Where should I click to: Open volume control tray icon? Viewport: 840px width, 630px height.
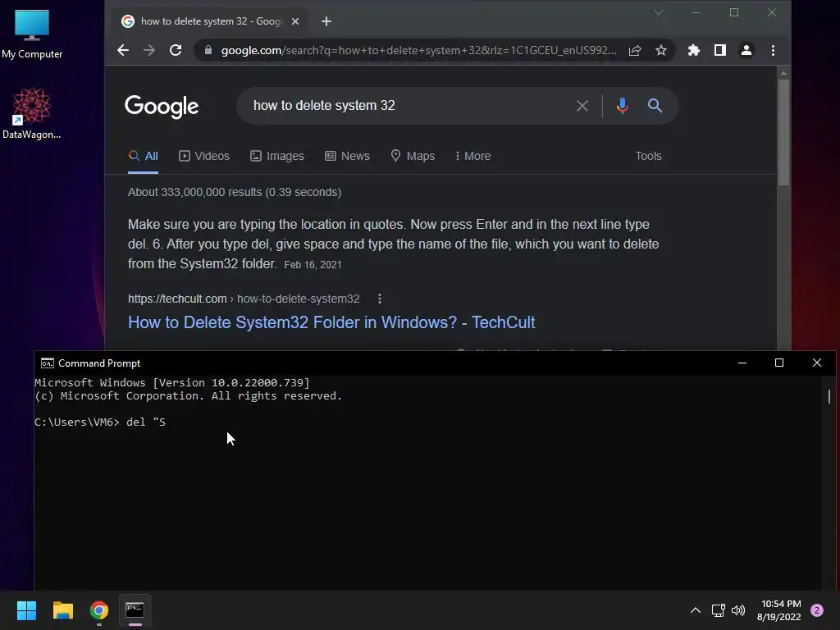point(738,610)
